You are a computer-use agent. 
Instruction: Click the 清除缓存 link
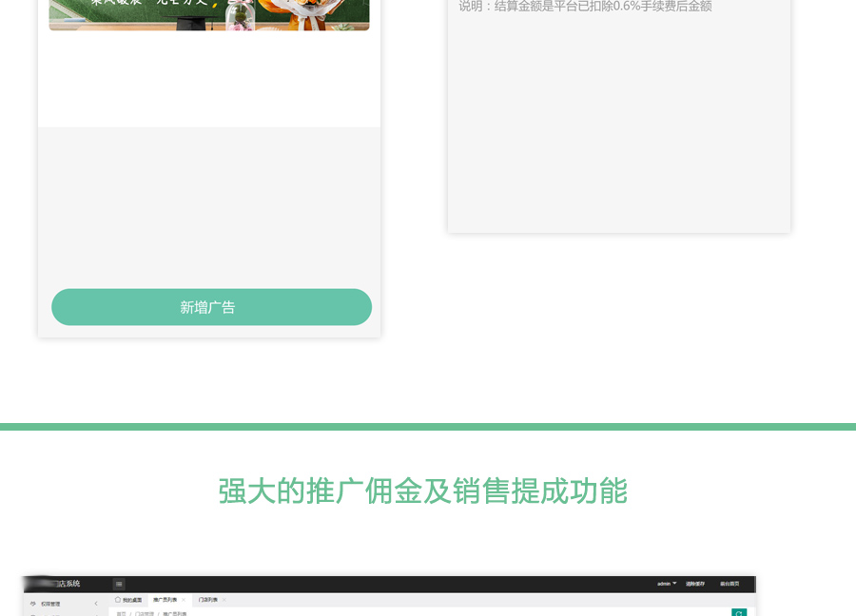coord(695,584)
